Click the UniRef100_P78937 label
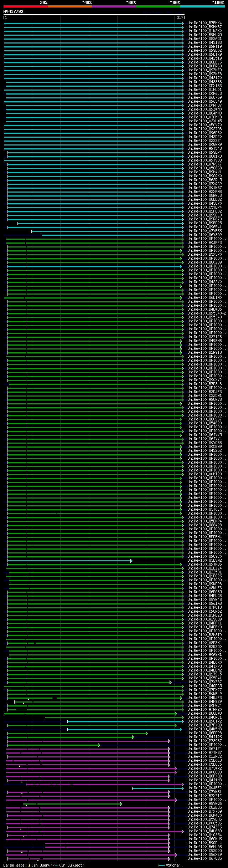The height and width of the screenshot is (868, 228). [x=204, y=741]
